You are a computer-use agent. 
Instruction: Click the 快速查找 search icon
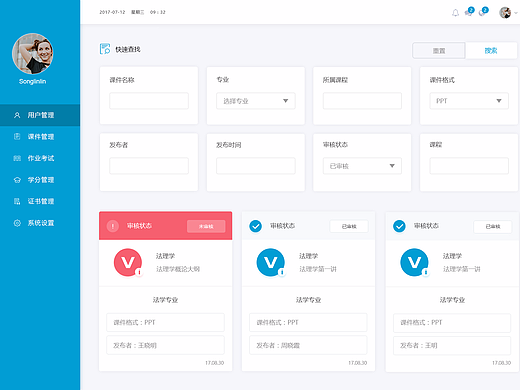(x=105, y=49)
